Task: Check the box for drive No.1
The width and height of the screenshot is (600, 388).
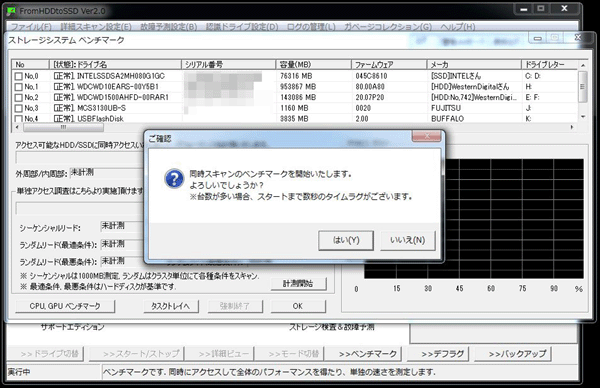Action: (18, 87)
